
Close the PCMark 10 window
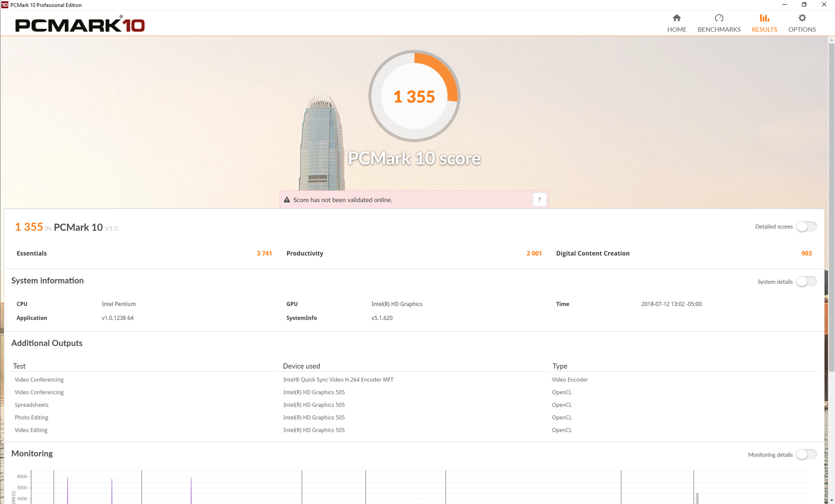pos(824,5)
